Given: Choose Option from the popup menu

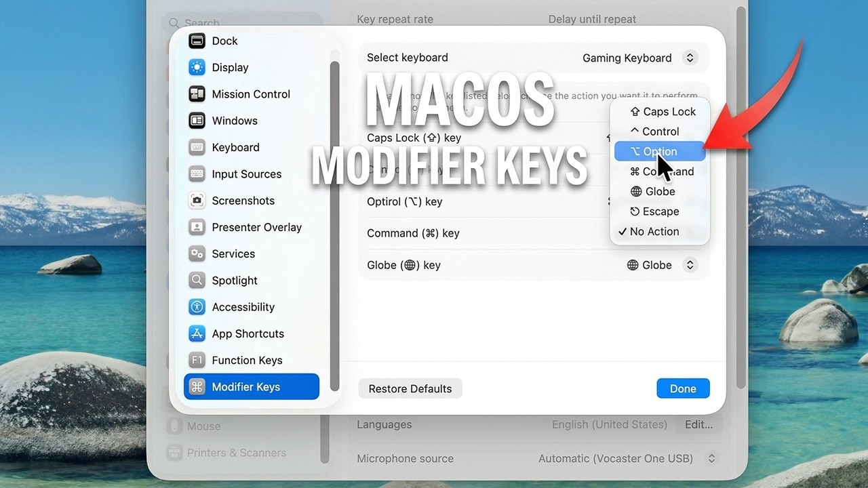Looking at the screenshot, I should click(660, 152).
